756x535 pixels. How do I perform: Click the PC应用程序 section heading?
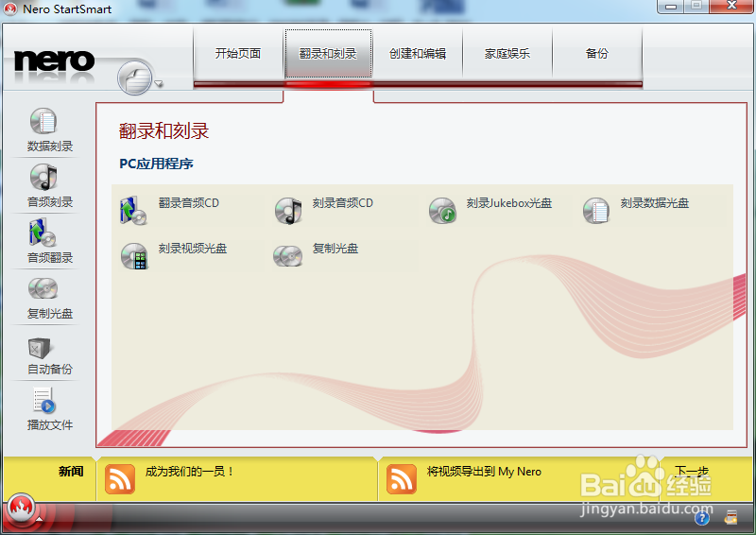pyautogui.click(x=156, y=164)
